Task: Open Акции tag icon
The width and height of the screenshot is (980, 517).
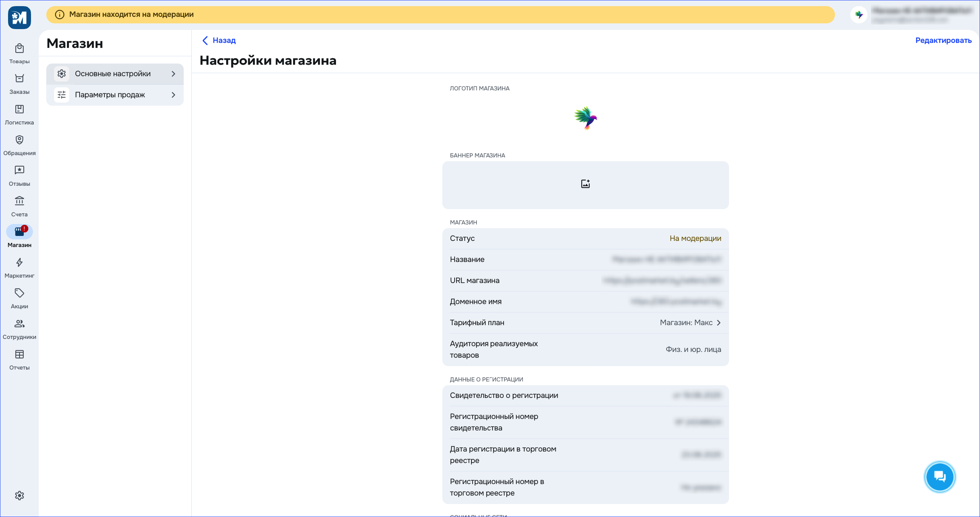Action: click(19, 293)
